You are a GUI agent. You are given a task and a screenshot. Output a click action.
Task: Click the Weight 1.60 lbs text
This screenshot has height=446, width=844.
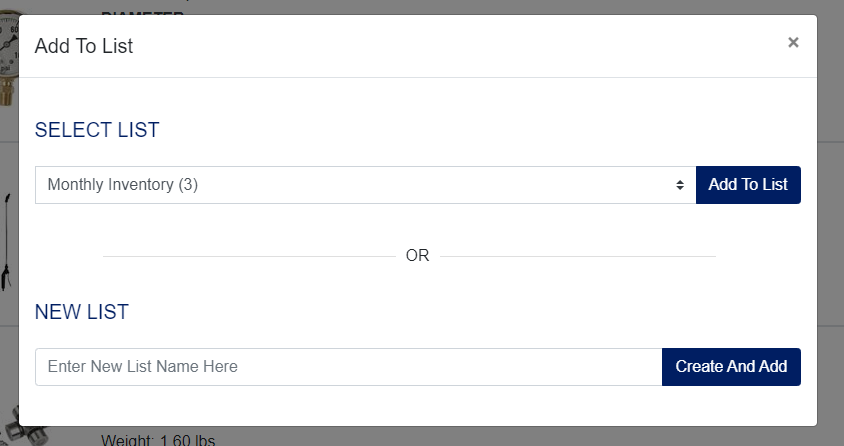click(x=158, y=439)
